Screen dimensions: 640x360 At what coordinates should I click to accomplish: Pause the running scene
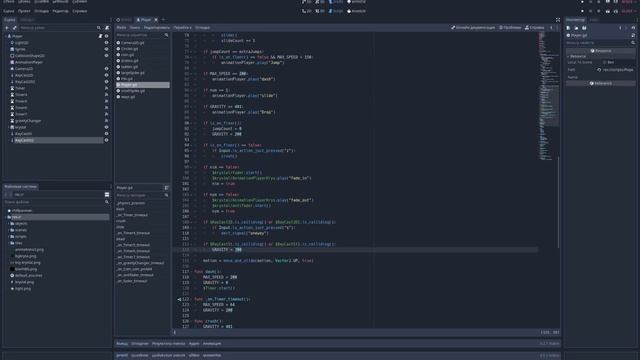(x=591, y=11)
